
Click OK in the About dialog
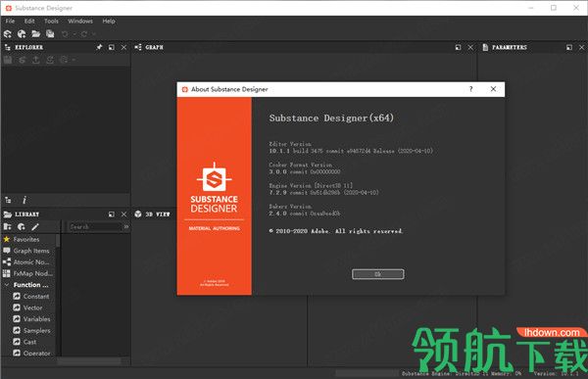tap(377, 274)
